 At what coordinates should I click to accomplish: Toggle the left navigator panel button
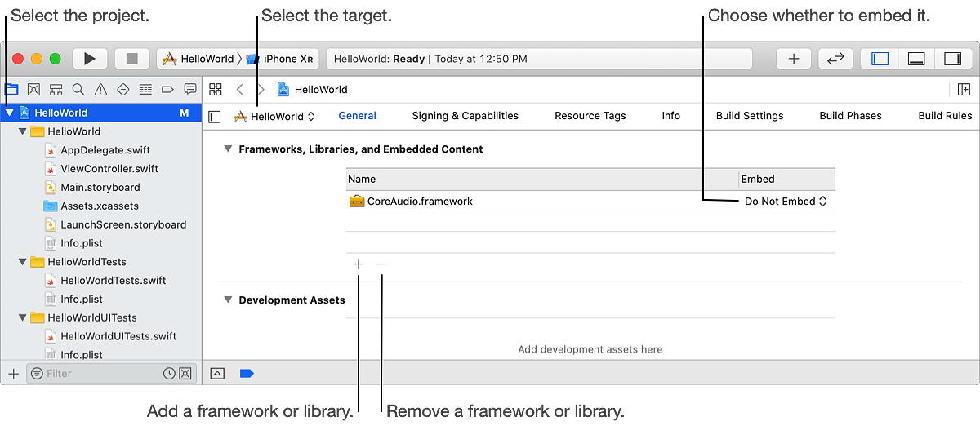tap(880, 59)
